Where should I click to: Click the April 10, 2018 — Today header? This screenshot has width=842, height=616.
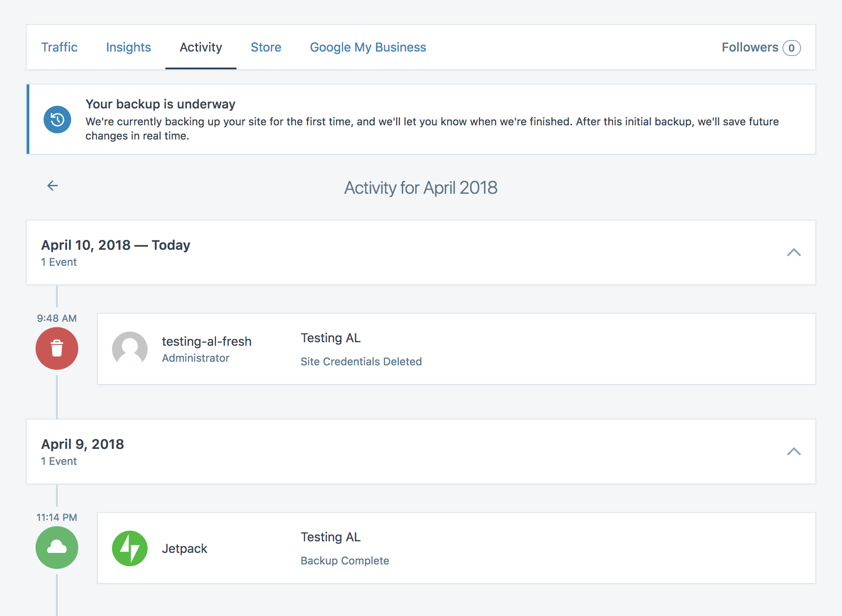[116, 245]
